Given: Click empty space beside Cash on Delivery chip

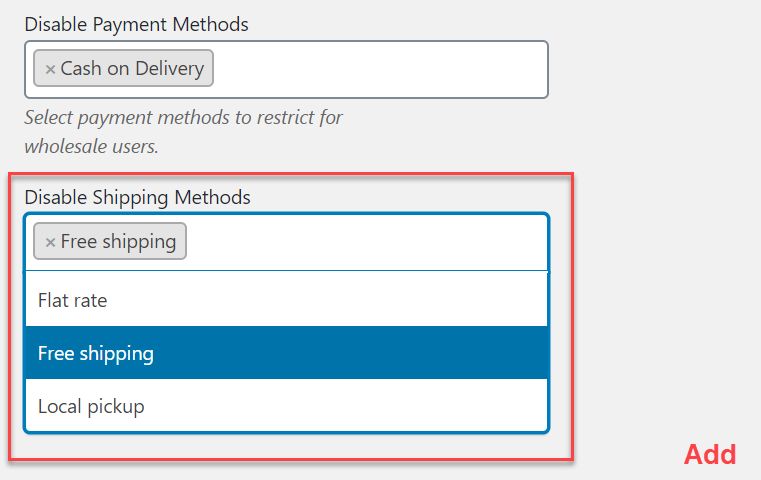Looking at the screenshot, I should point(380,69).
